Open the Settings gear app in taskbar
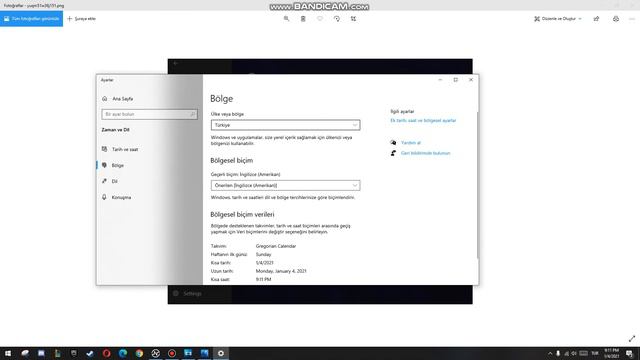 [221, 353]
